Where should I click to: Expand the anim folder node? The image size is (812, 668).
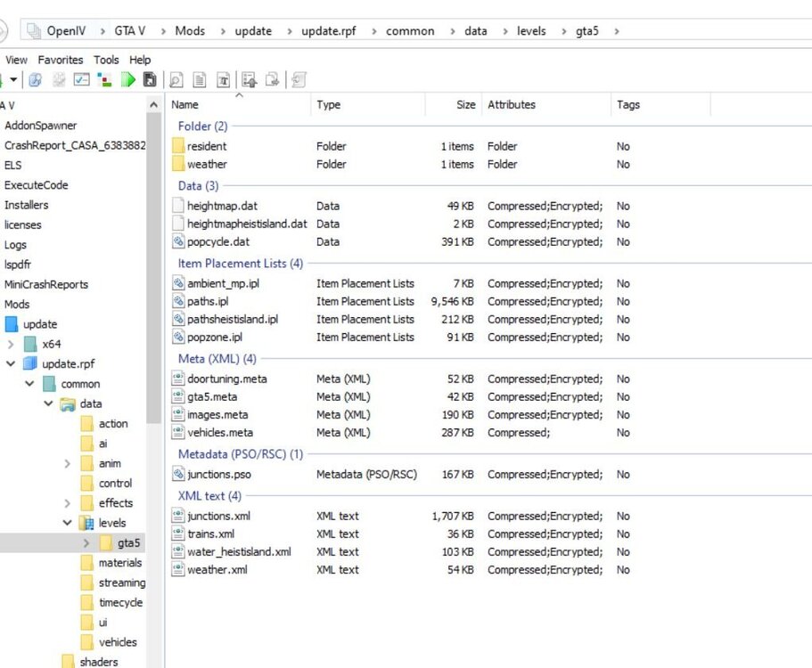tap(68, 463)
